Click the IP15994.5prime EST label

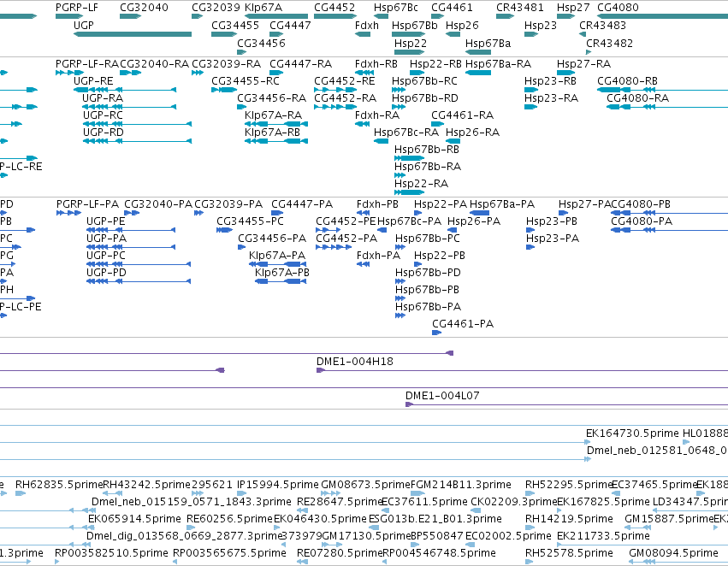click(278, 485)
